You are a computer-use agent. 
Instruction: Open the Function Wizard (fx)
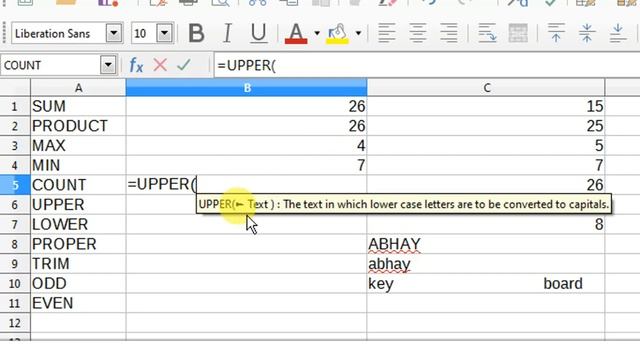tap(136, 65)
